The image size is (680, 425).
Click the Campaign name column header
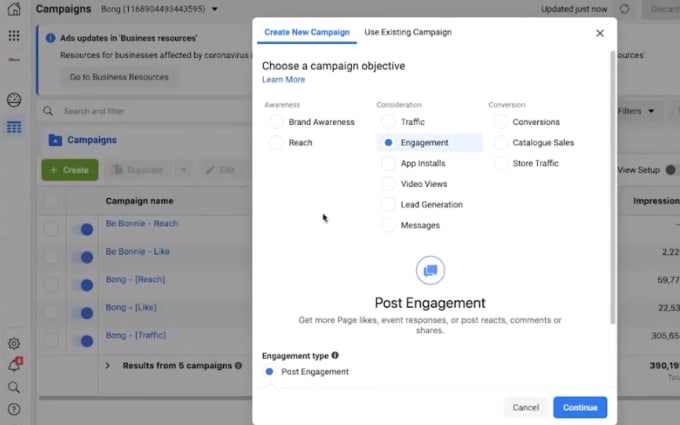pos(140,201)
